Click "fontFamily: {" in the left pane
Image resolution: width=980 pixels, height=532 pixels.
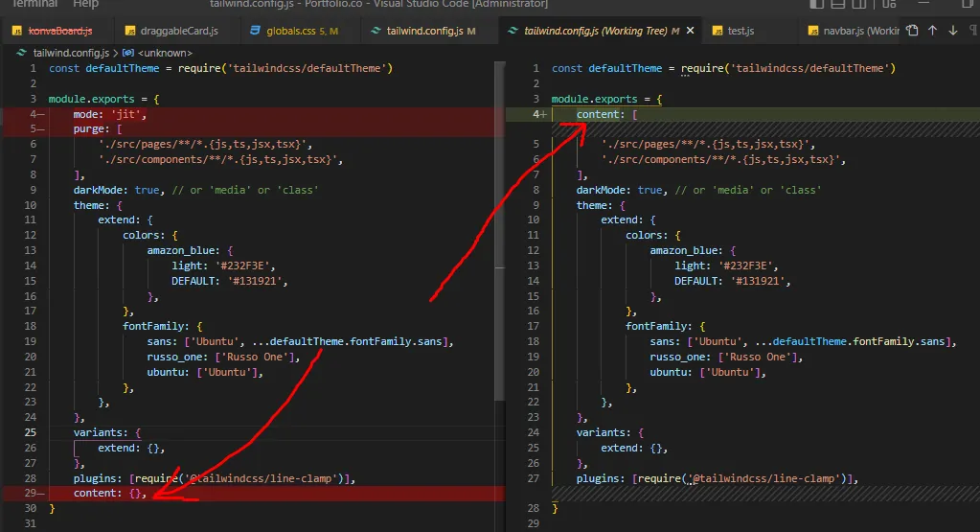163,326
